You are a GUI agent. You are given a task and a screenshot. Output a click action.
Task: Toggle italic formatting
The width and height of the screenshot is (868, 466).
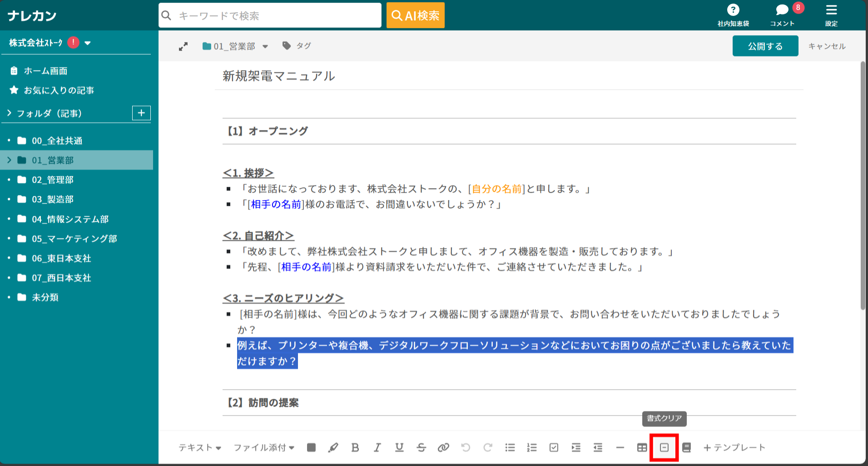coord(377,447)
